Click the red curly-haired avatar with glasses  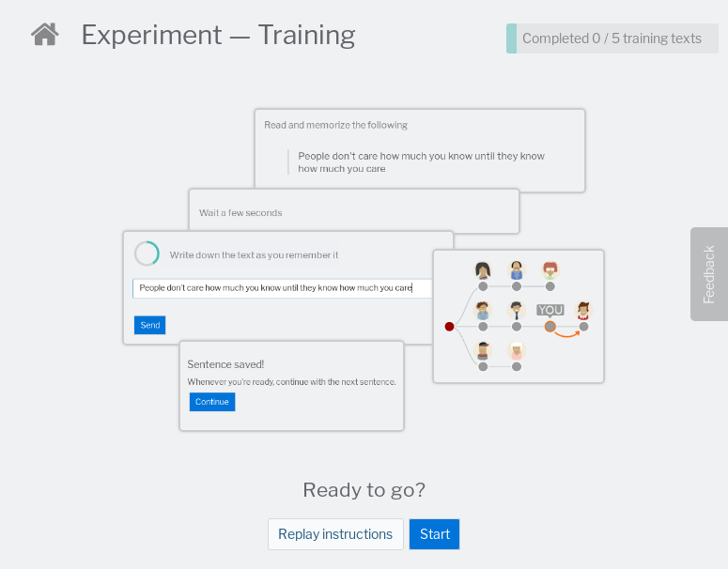tap(550, 270)
